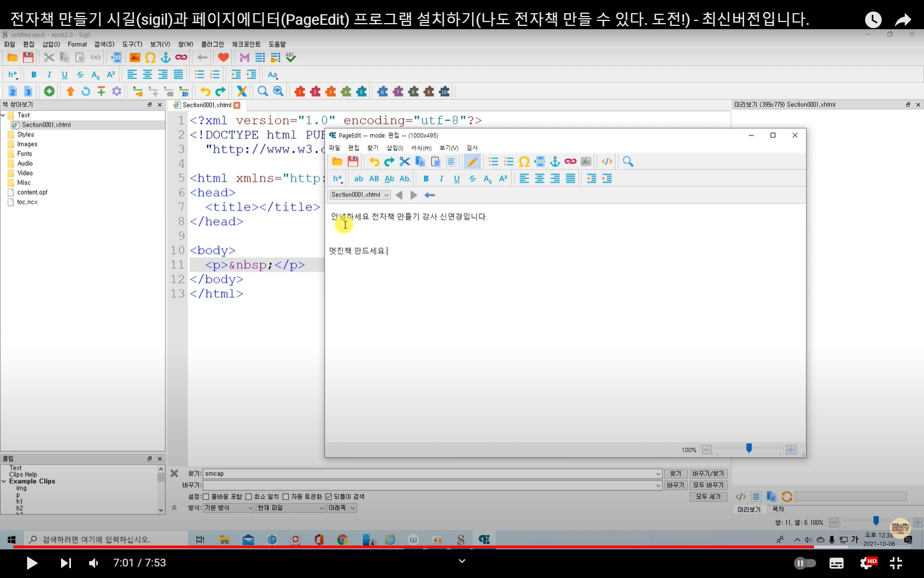The height and width of the screenshot is (578, 924).
Task: Click Bold icon in Sigil formatting toolbar
Action: tap(34, 74)
